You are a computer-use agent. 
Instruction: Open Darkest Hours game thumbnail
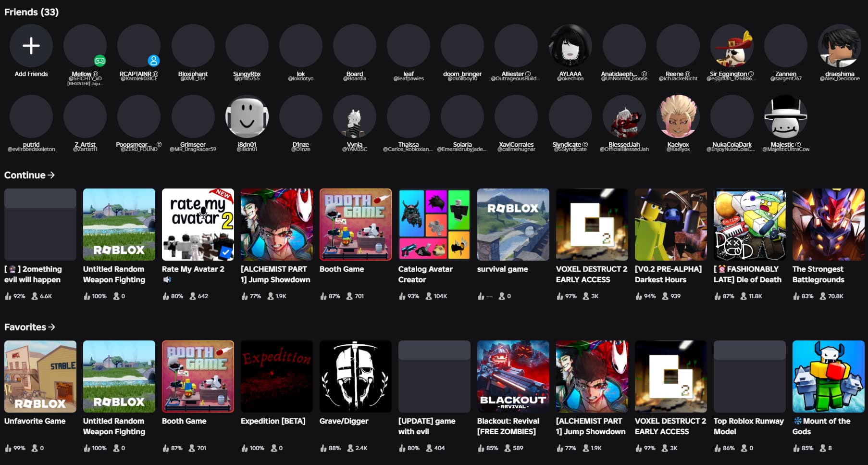coord(671,225)
